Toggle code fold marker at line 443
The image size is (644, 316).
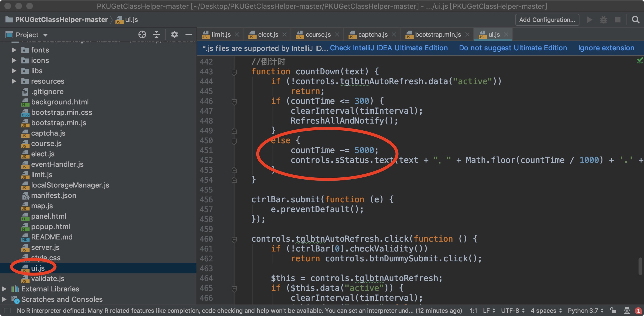(234, 72)
